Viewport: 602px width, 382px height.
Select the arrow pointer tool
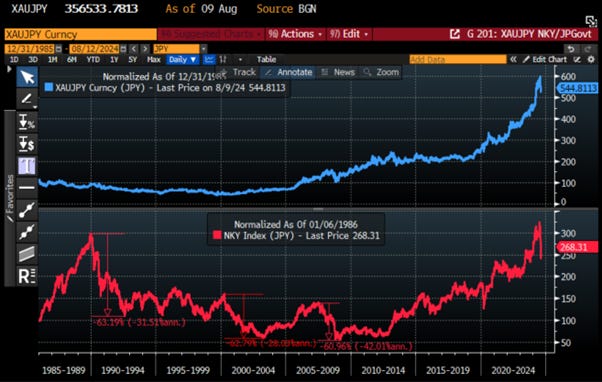(x=27, y=77)
